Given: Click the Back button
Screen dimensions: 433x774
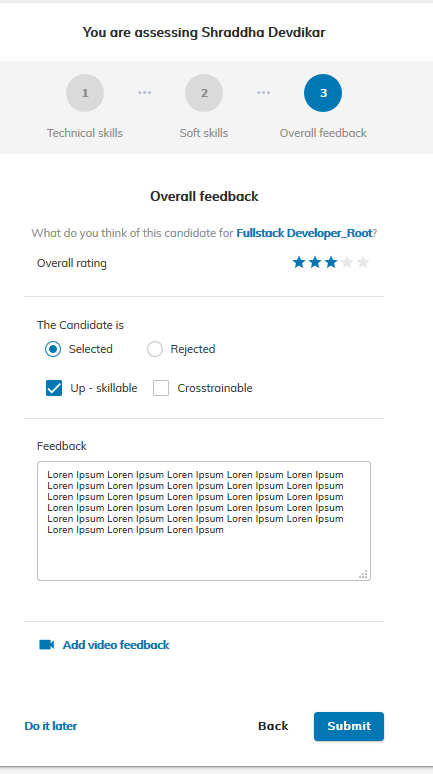Looking at the screenshot, I should coord(273,726).
